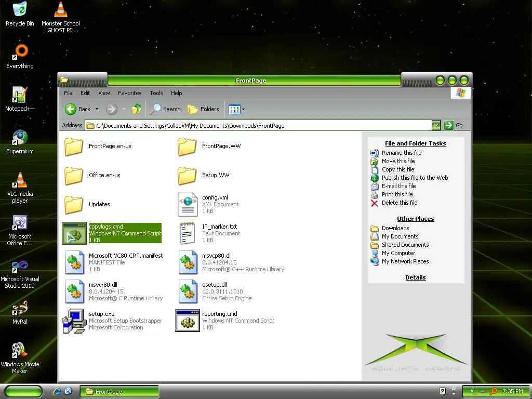532x399 pixels.
Task: Click Rename this file
Action: tap(402, 153)
